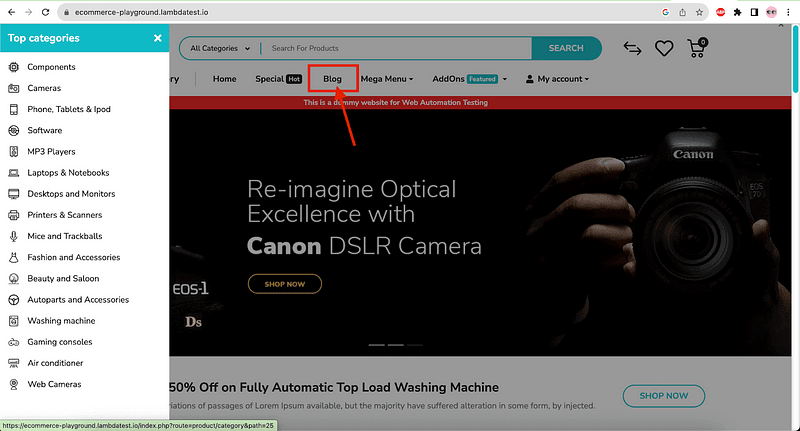Close the Top categories panel
The width and height of the screenshot is (800, 431).
point(158,38)
